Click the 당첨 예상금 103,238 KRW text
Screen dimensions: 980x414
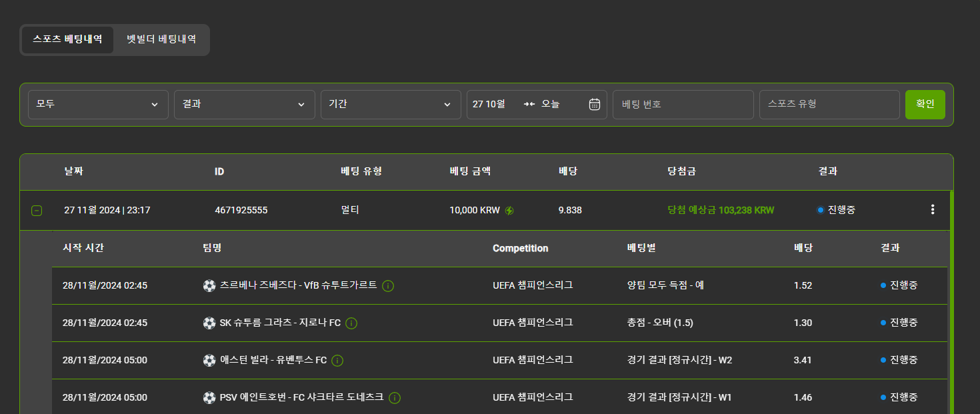point(721,210)
